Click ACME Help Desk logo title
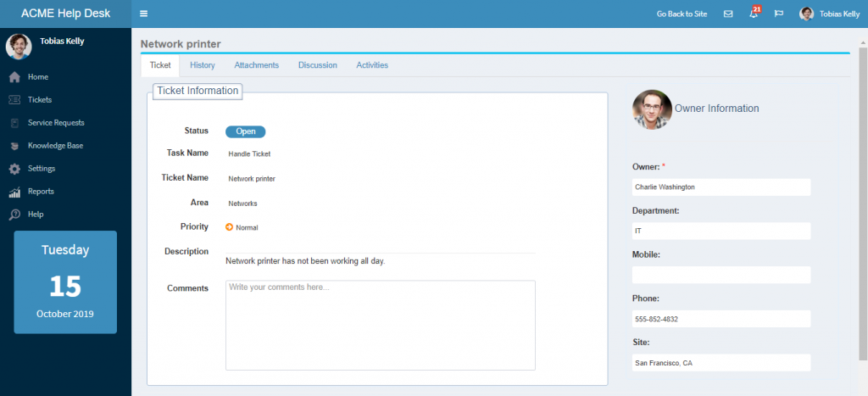 66,14
